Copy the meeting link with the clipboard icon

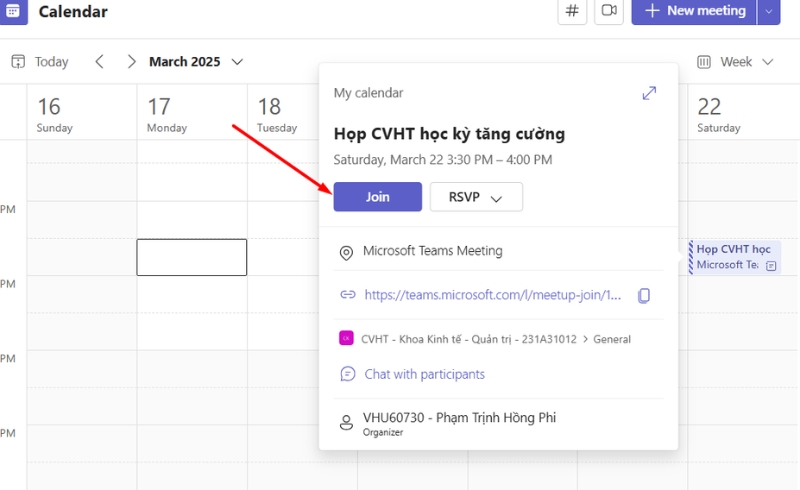click(644, 295)
